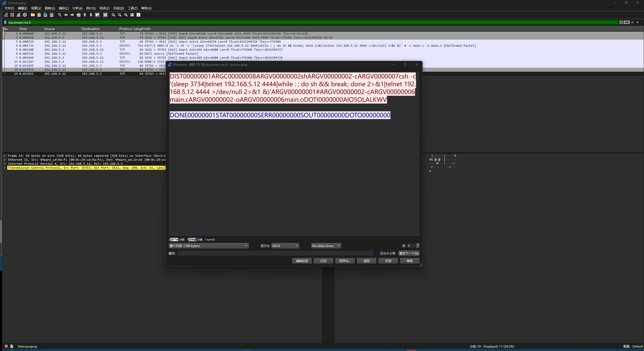The width and height of the screenshot is (644, 351).
Task: Click the 另存为... button
Action: (345, 261)
